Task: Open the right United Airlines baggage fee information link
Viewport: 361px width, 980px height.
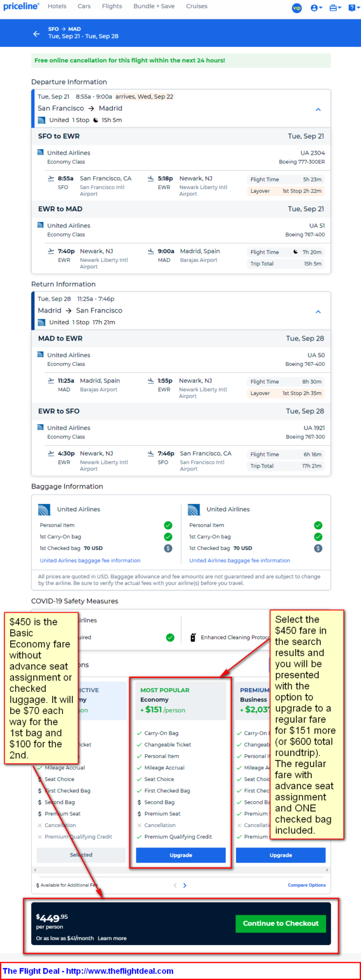Action: pos(240,560)
